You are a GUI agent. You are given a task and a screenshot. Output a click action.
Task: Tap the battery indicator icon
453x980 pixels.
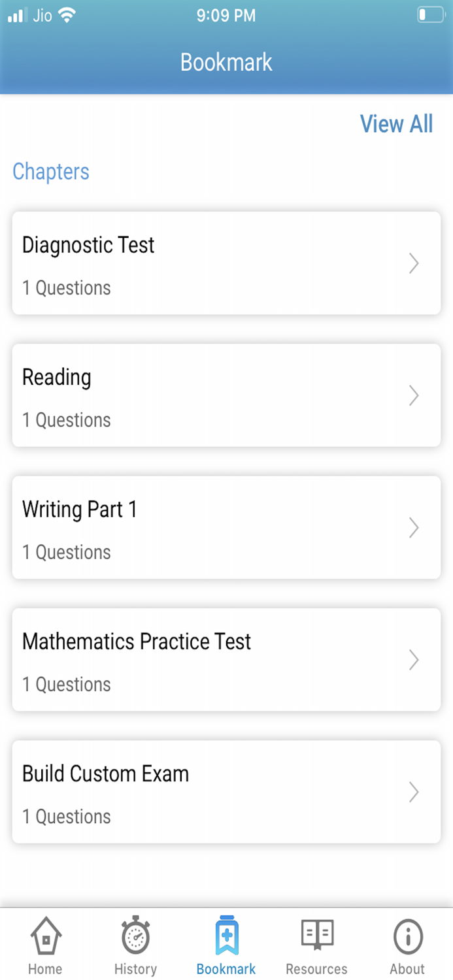(x=431, y=15)
